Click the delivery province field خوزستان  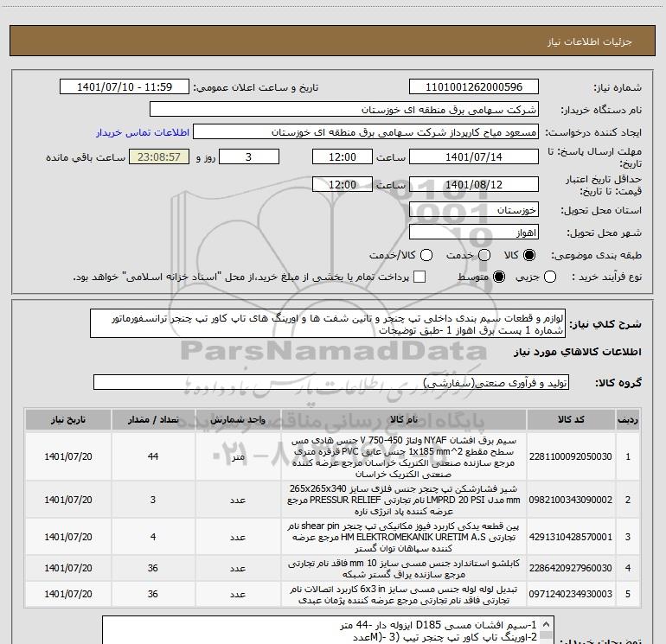point(474,210)
